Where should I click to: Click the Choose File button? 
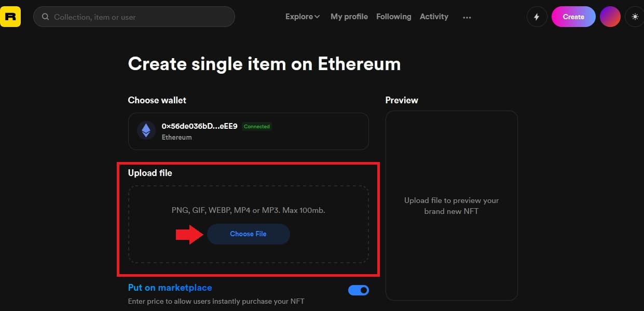(x=248, y=234)
